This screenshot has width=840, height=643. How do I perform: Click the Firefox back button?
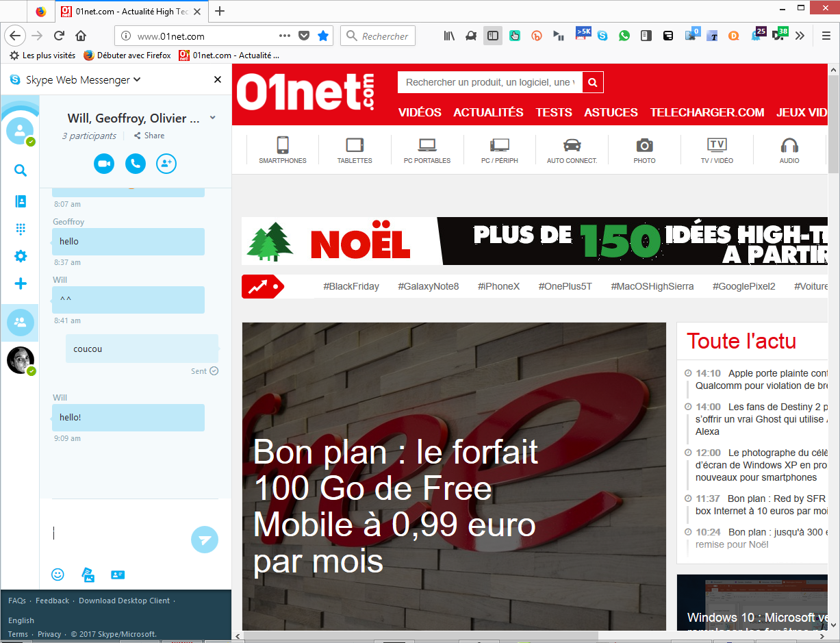pos(15,36)
